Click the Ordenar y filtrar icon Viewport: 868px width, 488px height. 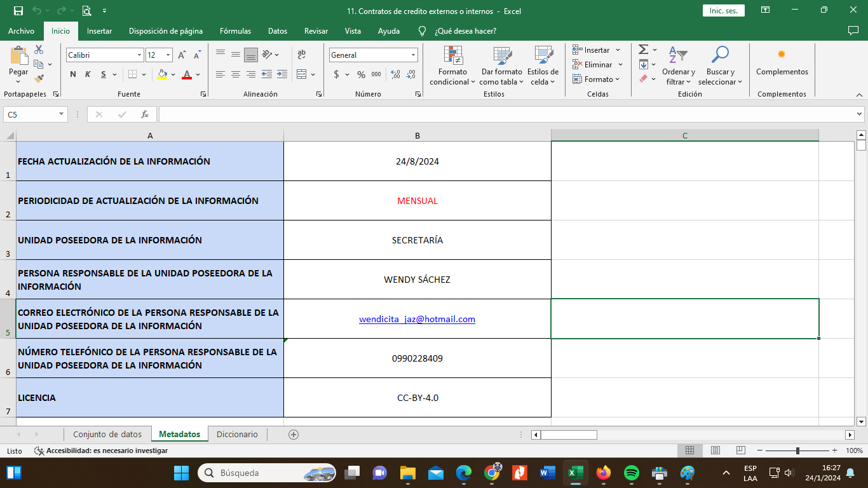click(x=678, y=55)
